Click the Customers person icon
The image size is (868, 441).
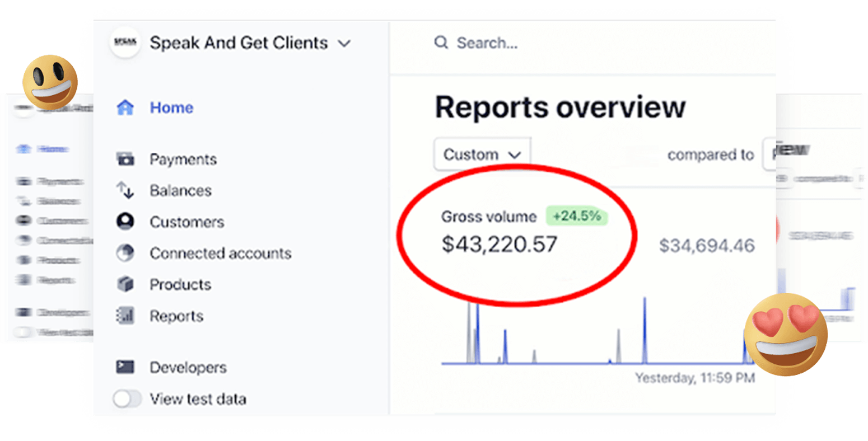125,222
